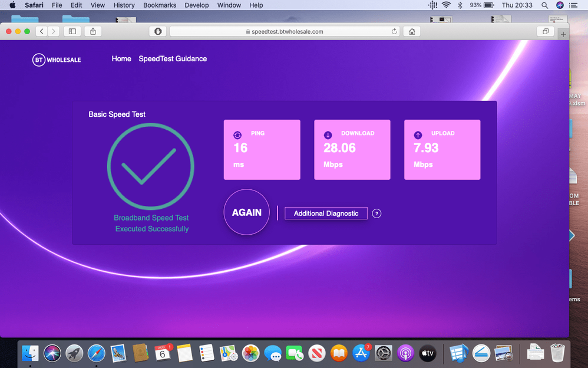Click the PING metric icon
The image size is (588, 368).
(237, 134)
